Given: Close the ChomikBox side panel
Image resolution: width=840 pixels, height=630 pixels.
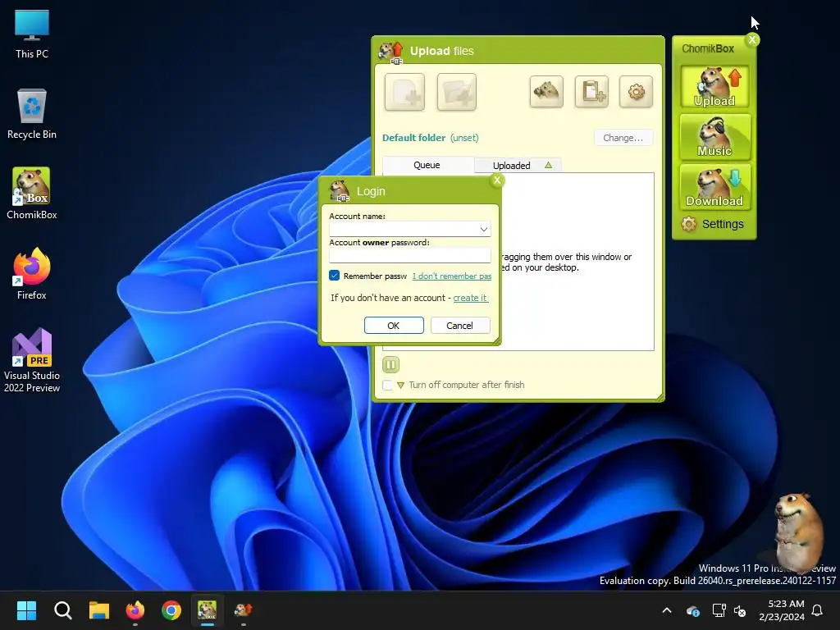Looking at the screenshot, I should (753, 39).
